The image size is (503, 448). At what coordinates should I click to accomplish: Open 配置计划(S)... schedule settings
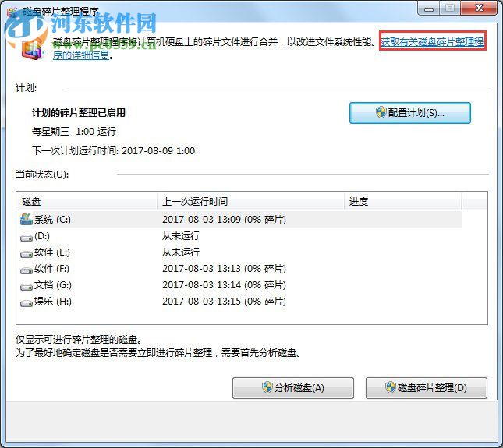410,113
